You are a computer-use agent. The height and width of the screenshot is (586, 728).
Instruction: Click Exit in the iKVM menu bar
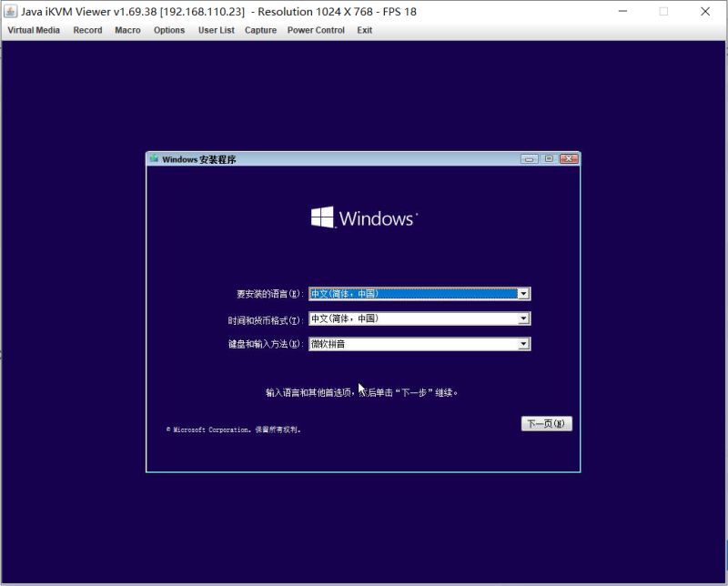pyautogui.click(x=364, y=30)
